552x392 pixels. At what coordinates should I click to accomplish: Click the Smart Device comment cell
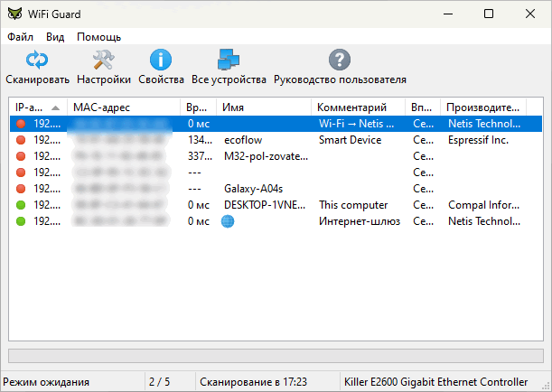351,140
